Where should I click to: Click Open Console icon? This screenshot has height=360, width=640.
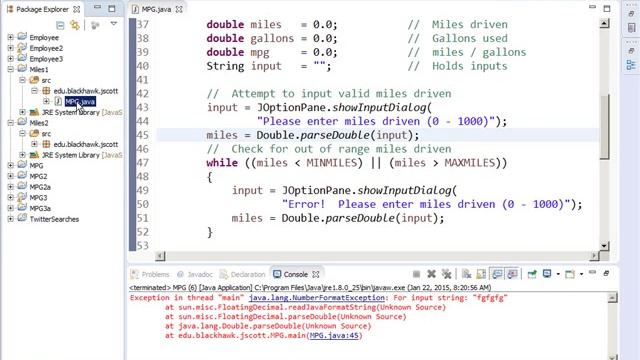pyautogui.click(x=570, y=274)
